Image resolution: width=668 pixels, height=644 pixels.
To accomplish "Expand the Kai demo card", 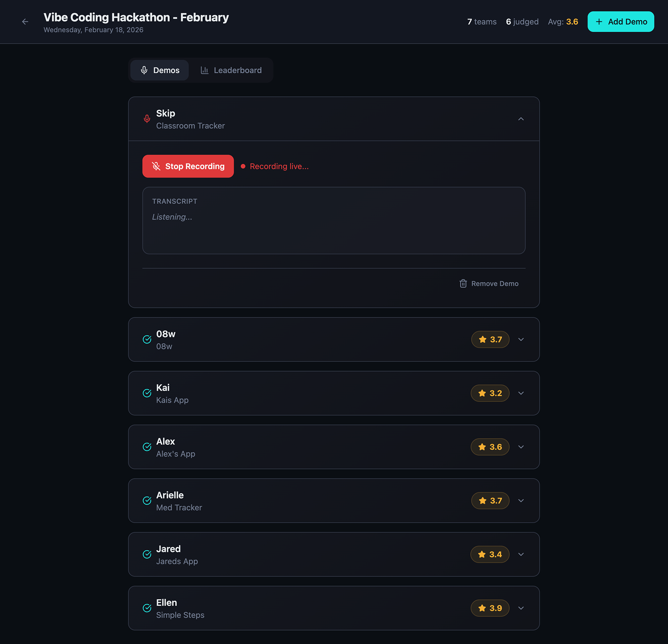I will (521, 393).
